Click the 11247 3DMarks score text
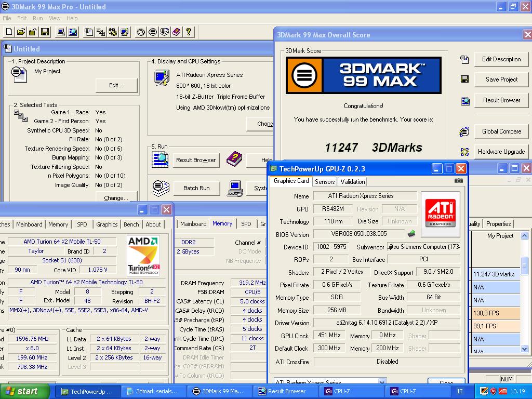The width and height of the screenshot is (532, 399). tap(373, 147)
